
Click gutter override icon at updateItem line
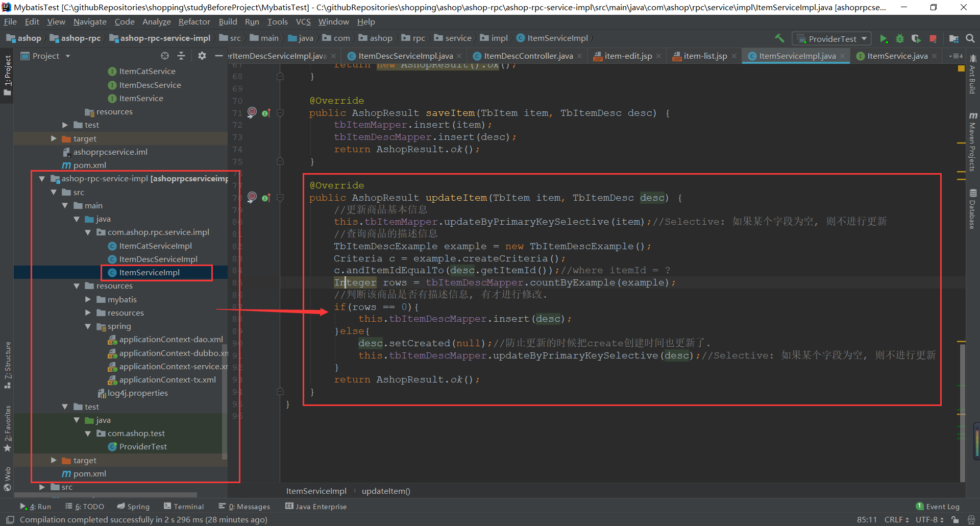coord(266,198)
